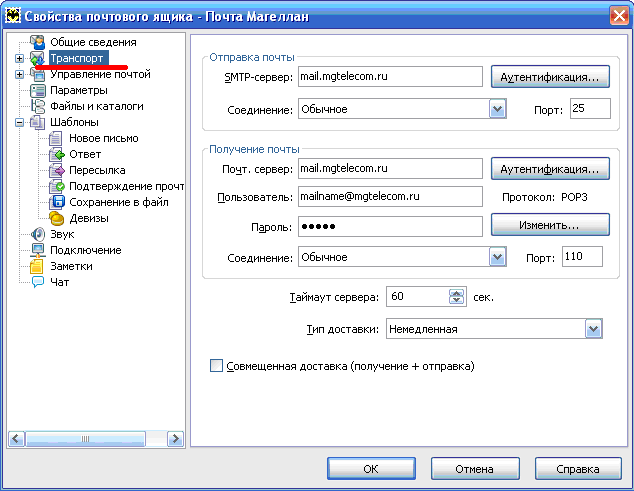The image size is (634, 491).
Task: Click the Изменить protocol button
Action: coord(550,225)
